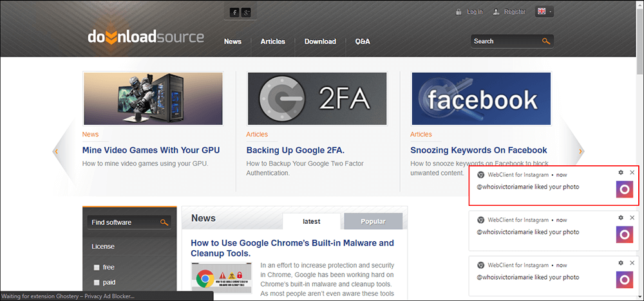Click Articles label above Snoozing Keywords
The image size is (644, 301).
pos(421,134)
